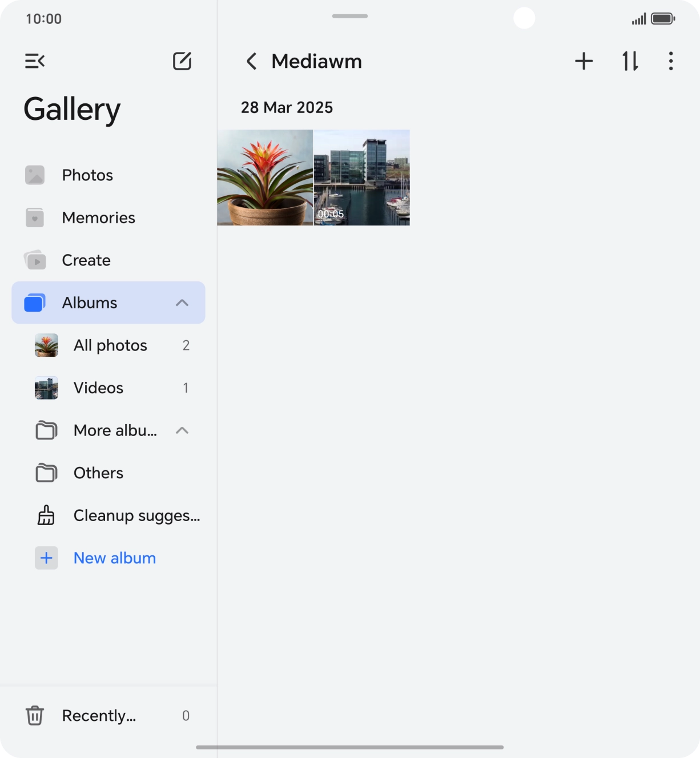Tap the 10:00 clock in status bar
The image size is (700, 758).
click(44, 19)
